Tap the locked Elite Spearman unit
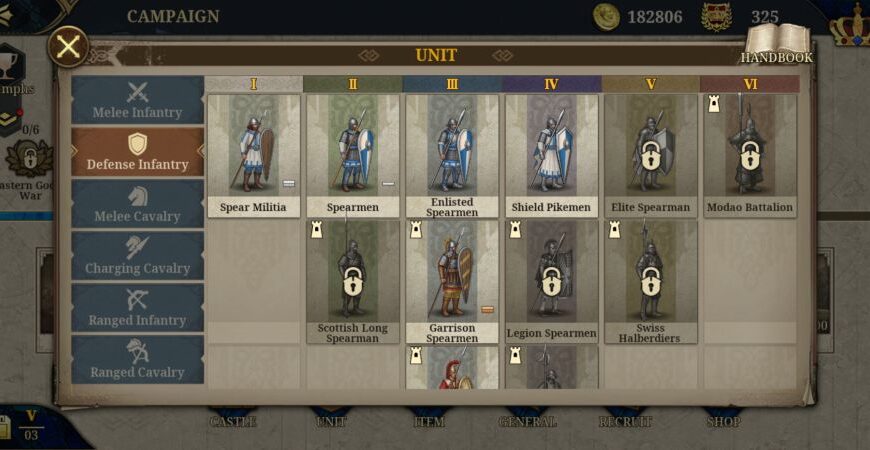This screenshot has width=870, height=450. [651, 156]
